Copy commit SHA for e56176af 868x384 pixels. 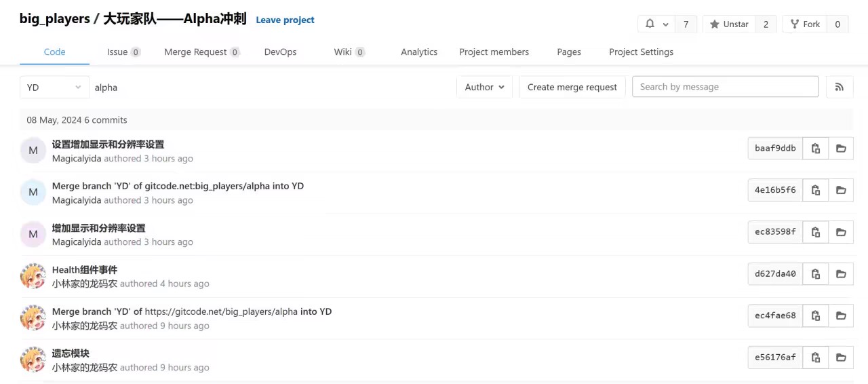816,358
